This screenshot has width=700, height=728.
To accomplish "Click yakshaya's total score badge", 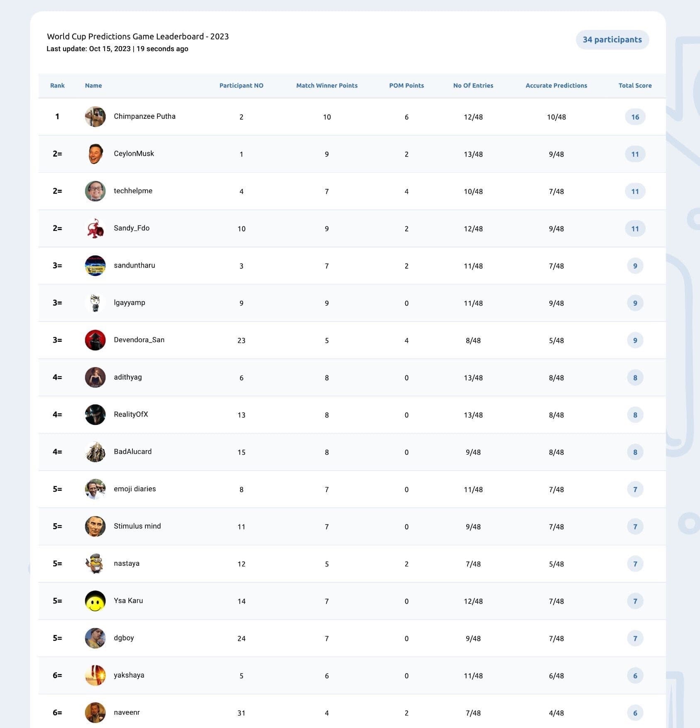I will coord(635,676).
